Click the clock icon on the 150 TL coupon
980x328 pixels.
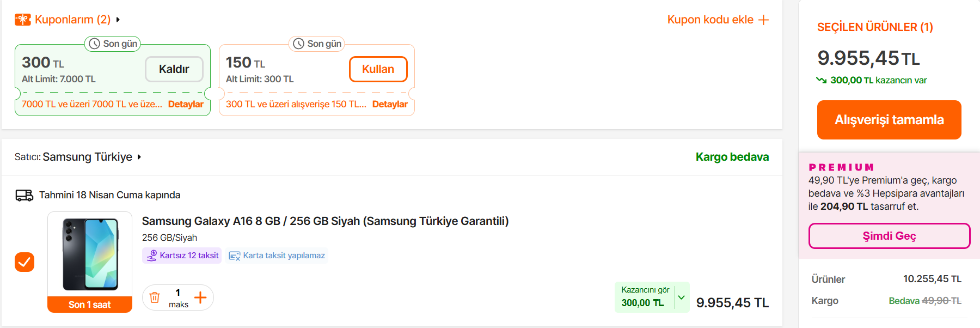pyautogui.click(x=298, y=44)
